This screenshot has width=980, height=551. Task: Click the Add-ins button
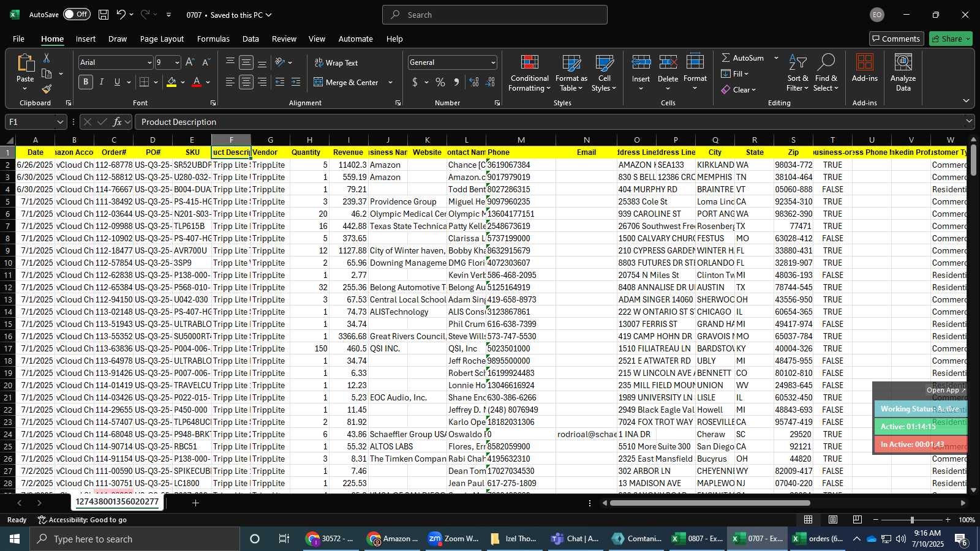864,68
